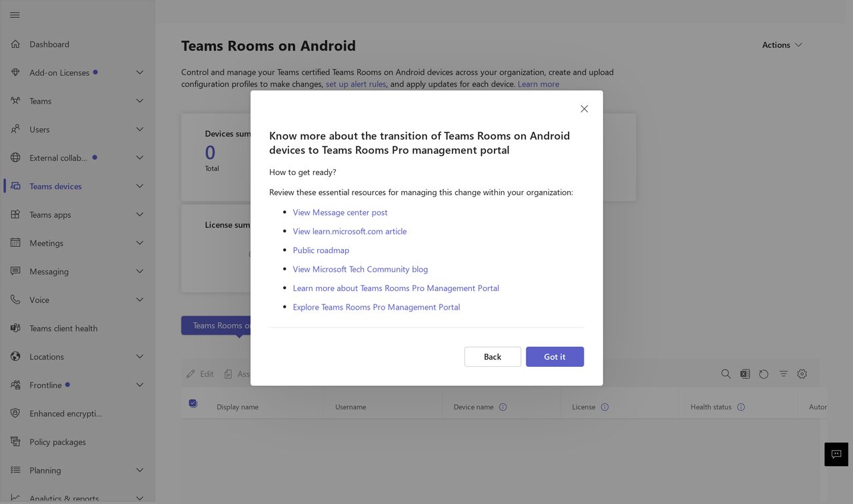Open the feedback chat button at bottom right
853x504 pixels.
pyautogui.click(x=836, y=454)
